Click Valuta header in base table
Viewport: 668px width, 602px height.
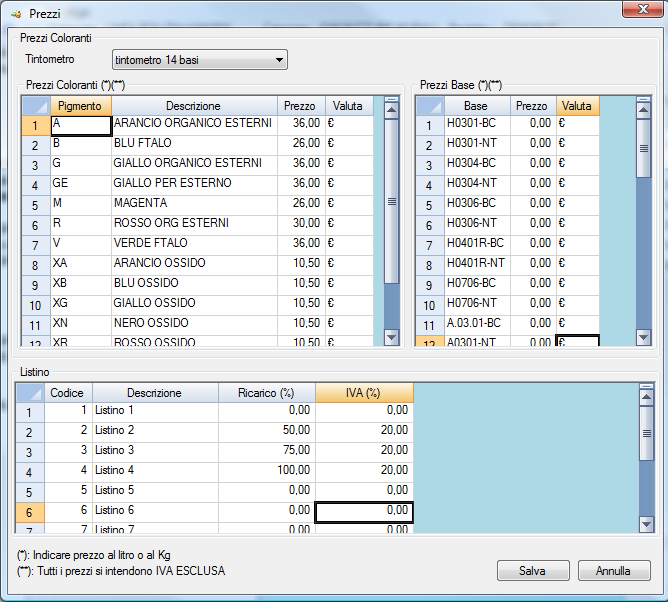click(x=578, y=106)
